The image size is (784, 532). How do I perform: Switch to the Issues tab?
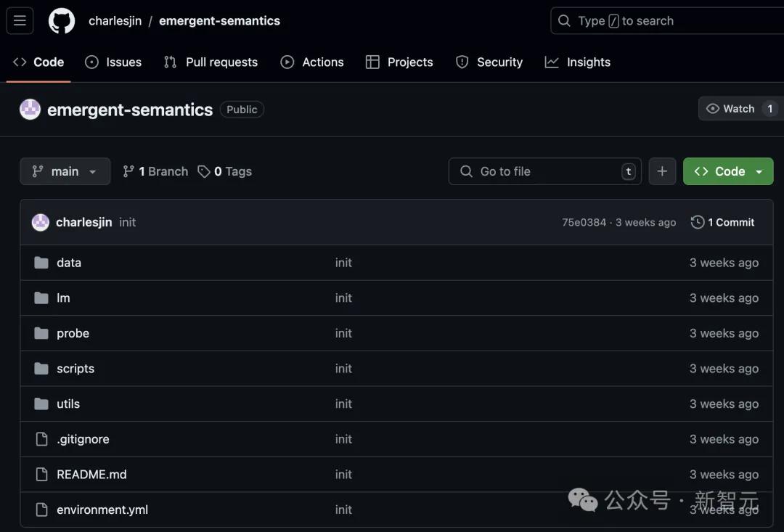click(113, 62)
